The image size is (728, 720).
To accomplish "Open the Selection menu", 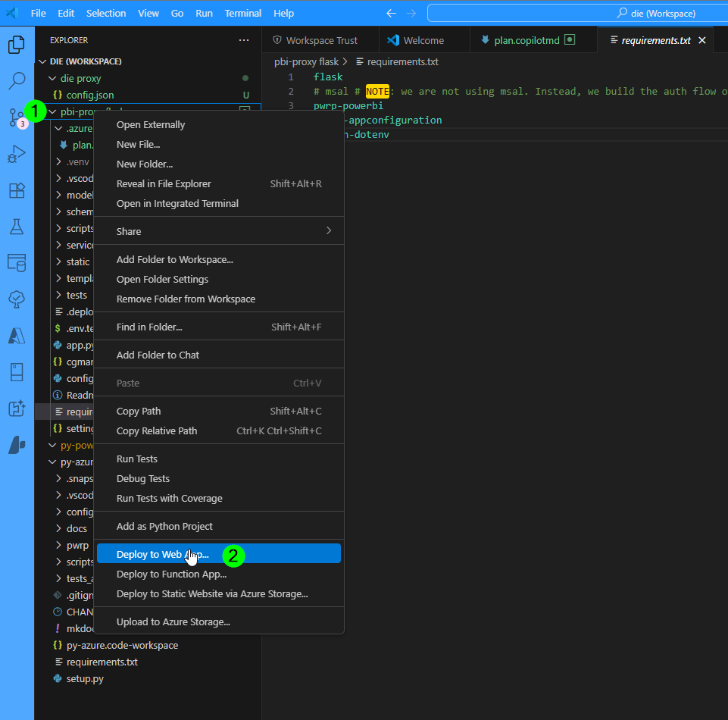I will pos(106,14).
